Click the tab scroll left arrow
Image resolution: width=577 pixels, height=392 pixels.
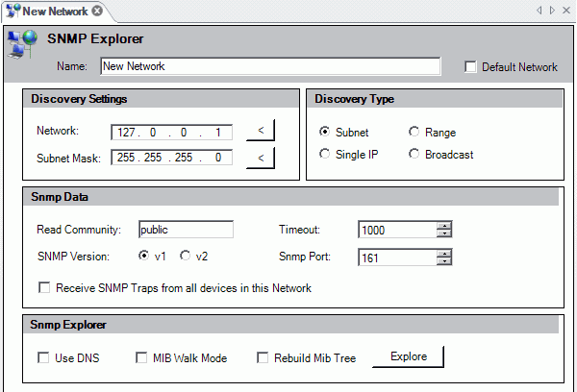pyautogui.click(x=538, y=11)
